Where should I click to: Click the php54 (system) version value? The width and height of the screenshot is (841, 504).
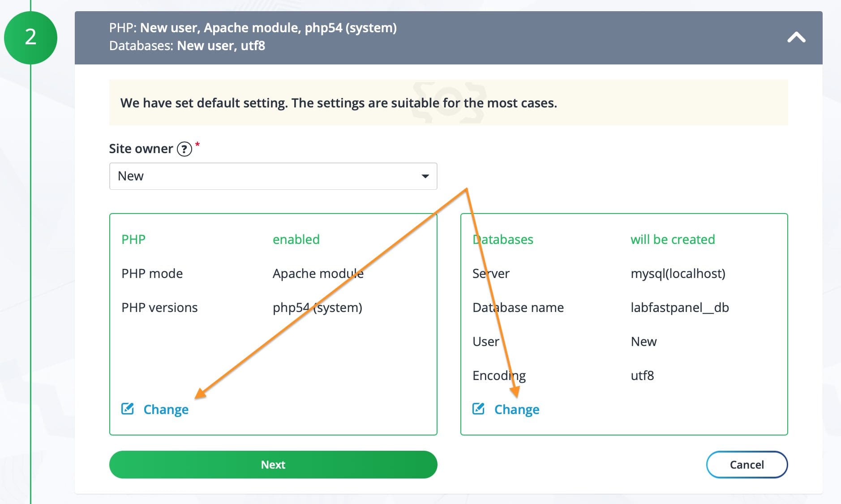(x=317, y=308)
